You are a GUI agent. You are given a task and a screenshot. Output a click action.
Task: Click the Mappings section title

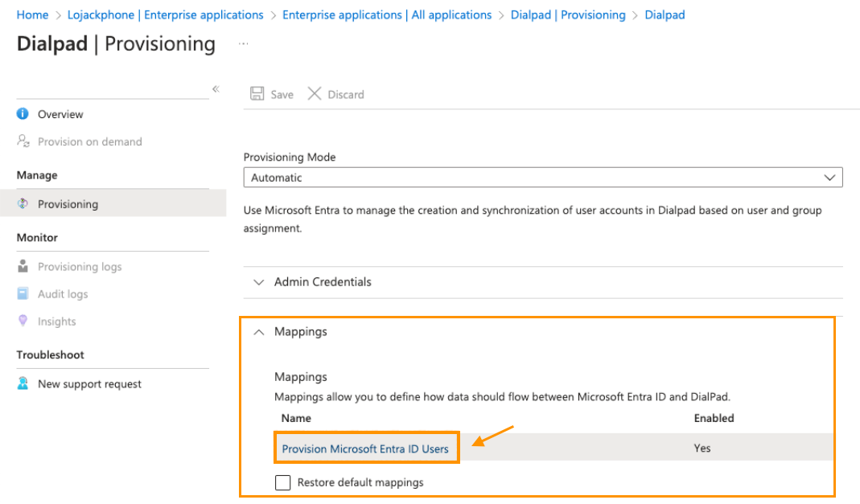[301, 332]
